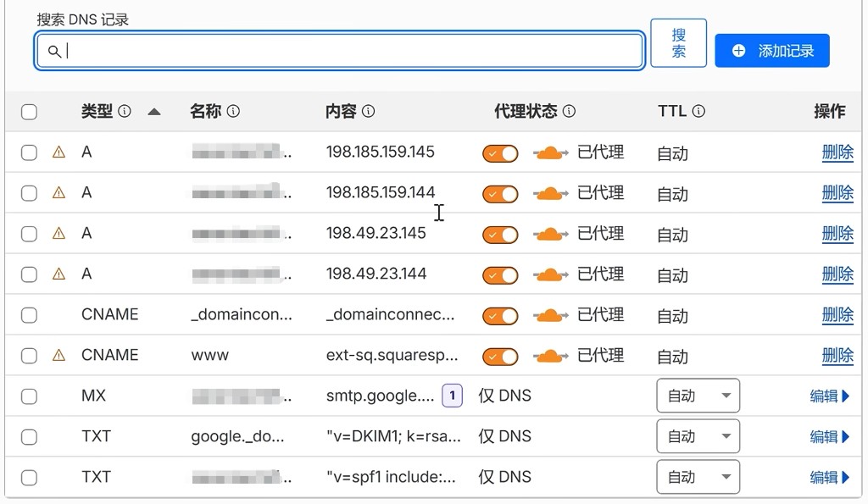Click the google._do... name cell
Screen dimensions: 868x504
[x=237, y=436]
